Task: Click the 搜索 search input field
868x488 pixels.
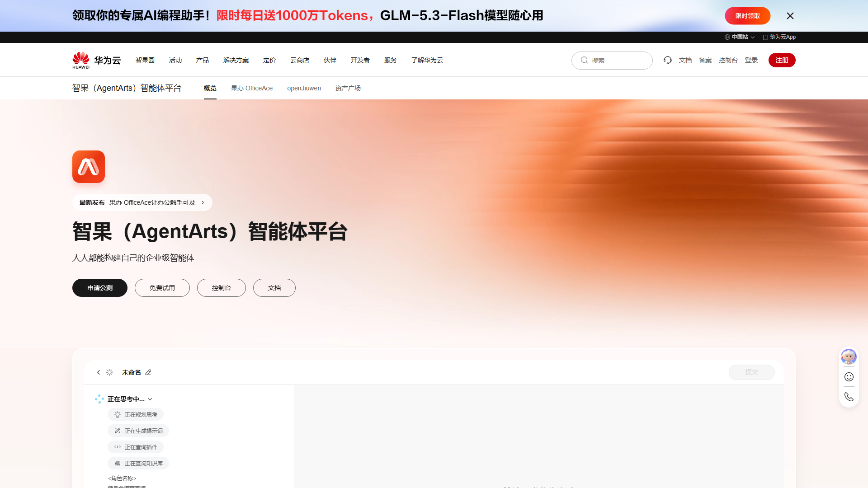Action: pos(612,60)
